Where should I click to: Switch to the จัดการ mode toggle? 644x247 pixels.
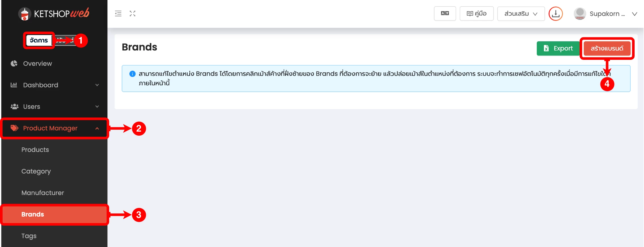click(x=39, y=40)
